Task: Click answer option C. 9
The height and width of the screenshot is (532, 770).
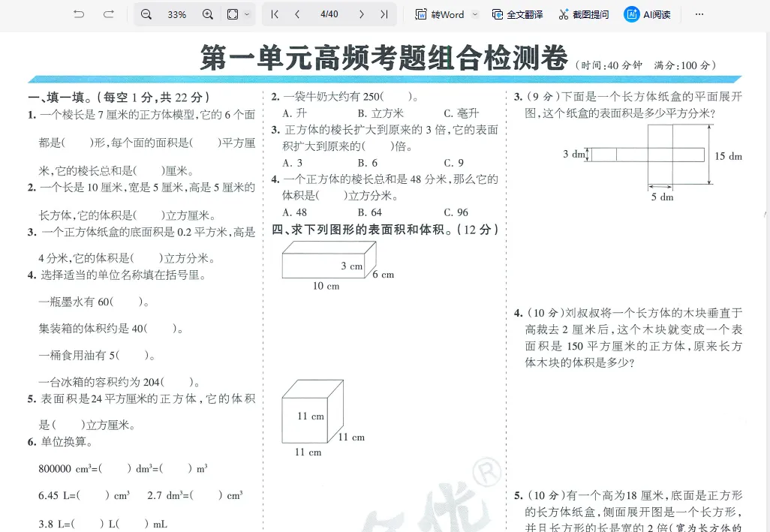Action: pyautogui.click(x=454, y=163)
